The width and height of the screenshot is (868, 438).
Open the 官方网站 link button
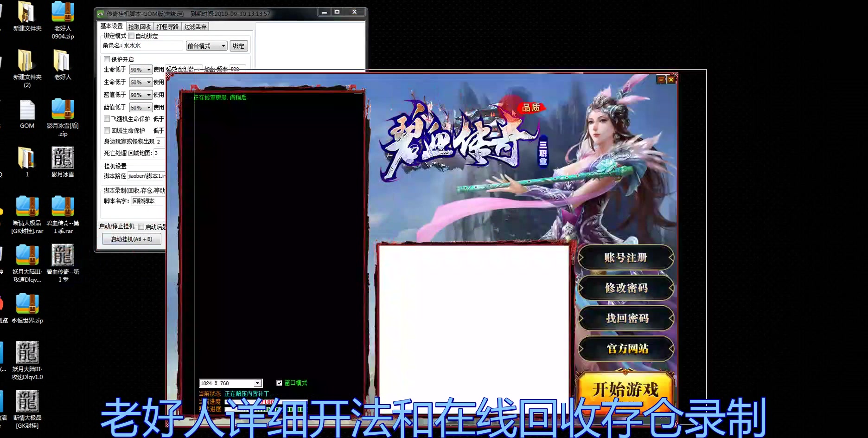point(625,348)
